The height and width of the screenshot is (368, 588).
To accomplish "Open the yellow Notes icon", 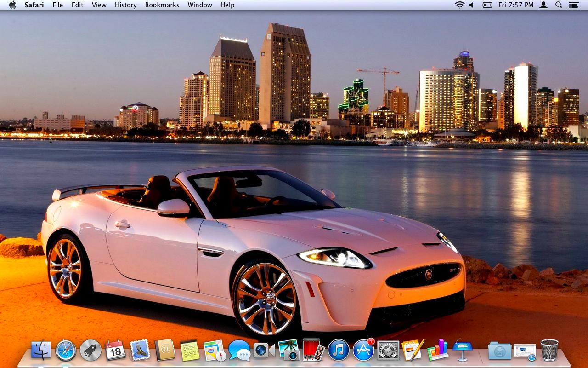I will tap(190, 350).
